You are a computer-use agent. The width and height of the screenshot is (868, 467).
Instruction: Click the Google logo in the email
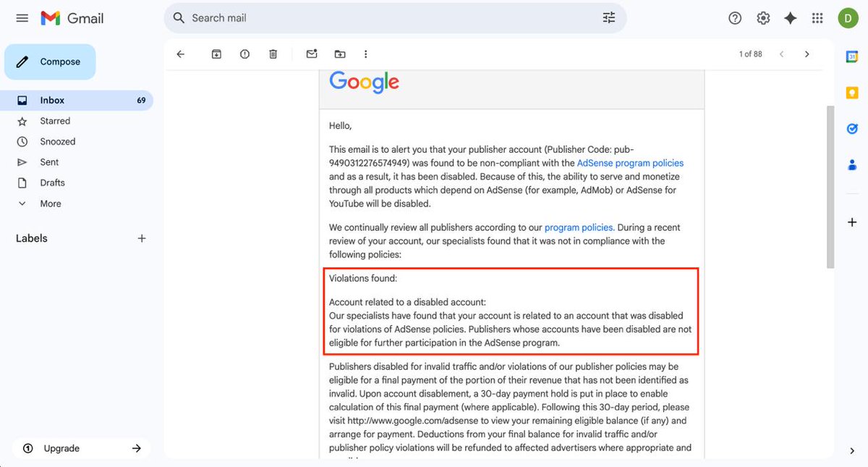point(364,83)
